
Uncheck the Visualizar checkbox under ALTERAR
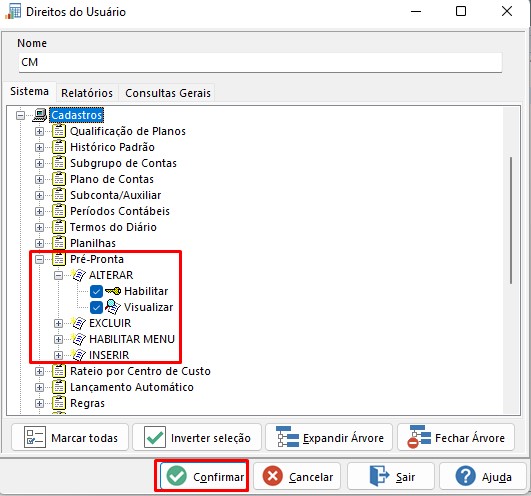(96, 307)
